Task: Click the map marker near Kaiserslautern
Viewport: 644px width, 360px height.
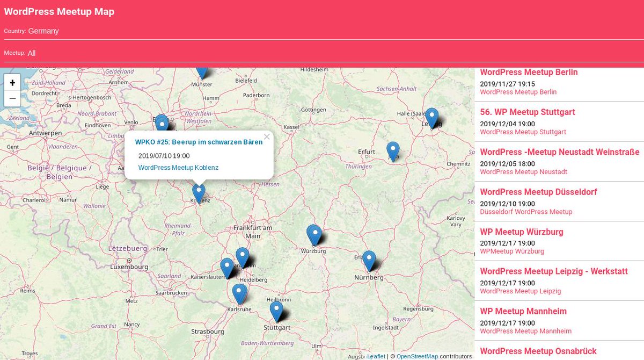Action: [x=227, y=268]
